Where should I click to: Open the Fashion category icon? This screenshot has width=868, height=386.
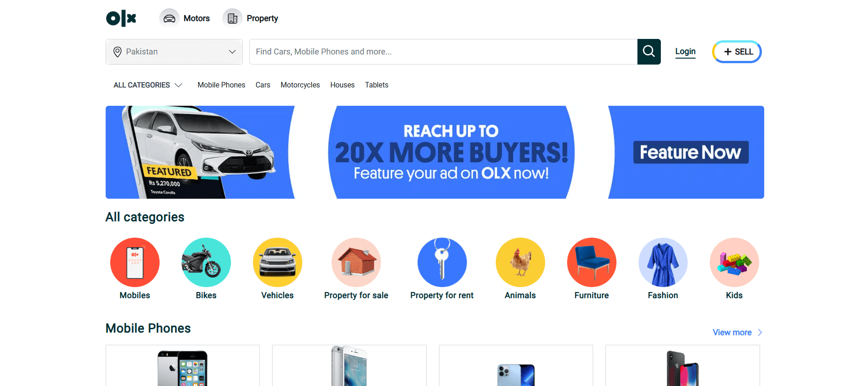point(663,262)
